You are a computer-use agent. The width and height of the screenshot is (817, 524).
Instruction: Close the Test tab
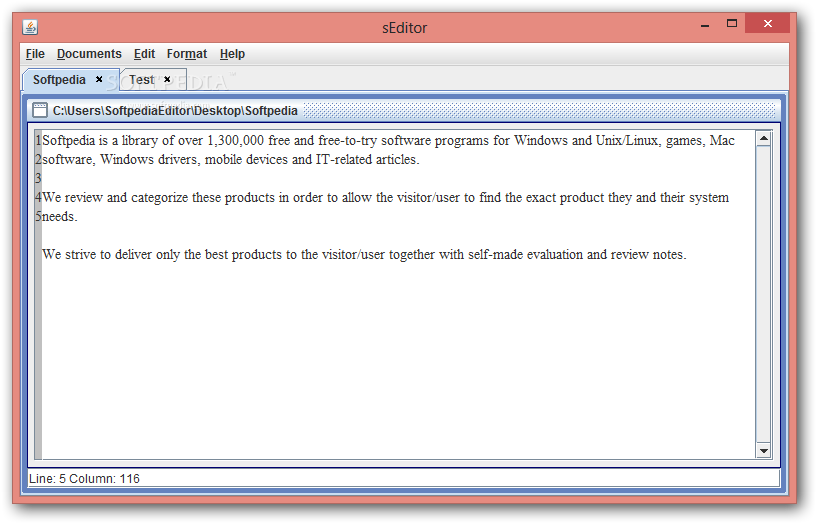pyautogui.click(x=167, y=79)
